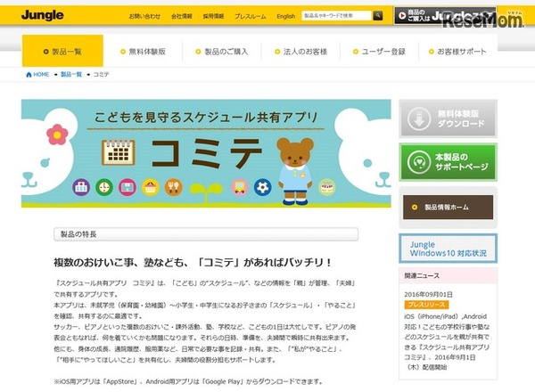Click the product keyword search field
535x392 pixels.
(x=337, y=15)
